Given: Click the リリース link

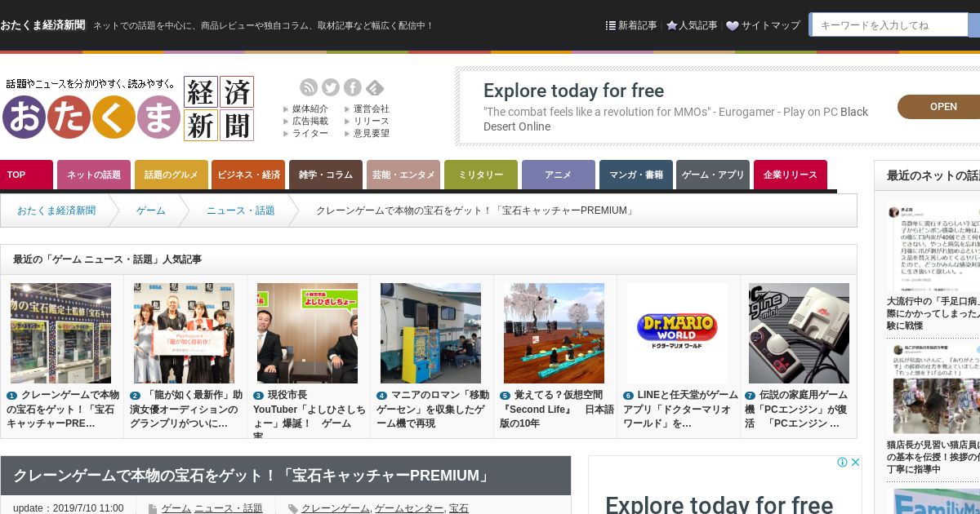Looking at the screenshot, I should point(372,121).
